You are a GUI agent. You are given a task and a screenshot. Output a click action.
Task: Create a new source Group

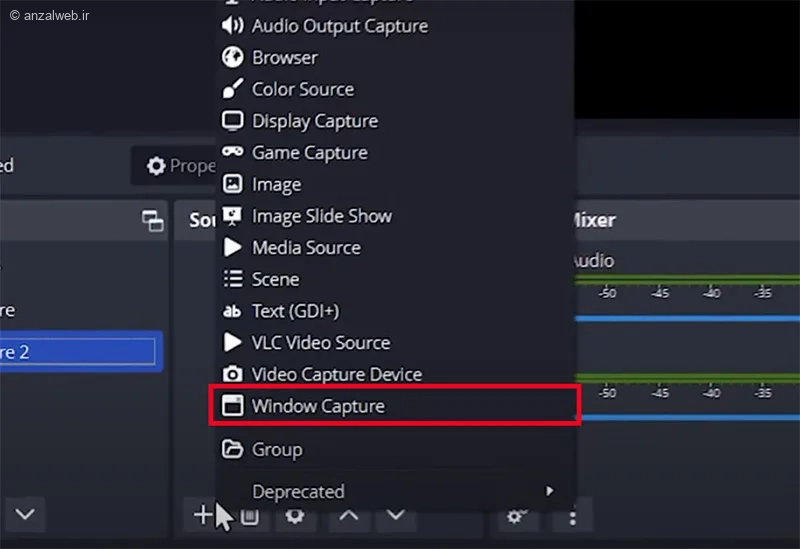277,450
